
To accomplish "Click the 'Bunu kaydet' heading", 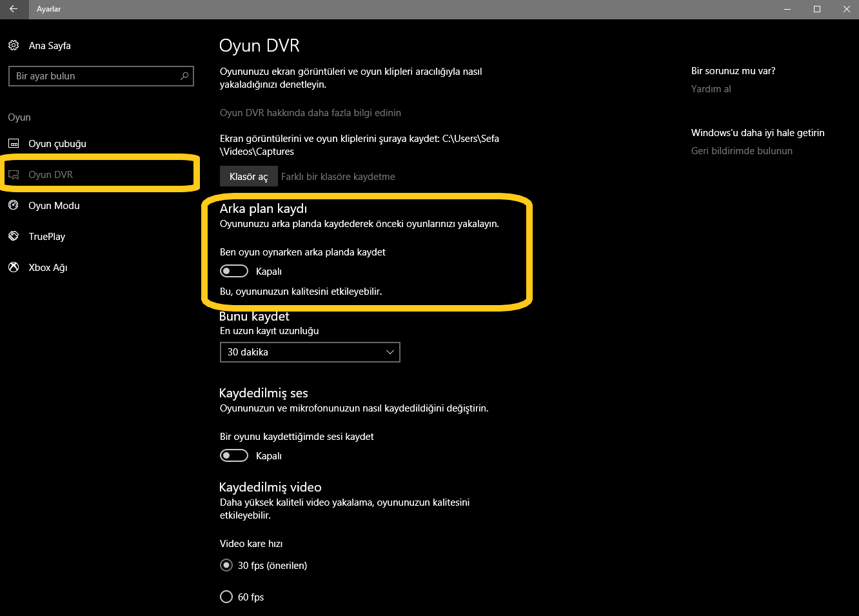I will (254, 316).
